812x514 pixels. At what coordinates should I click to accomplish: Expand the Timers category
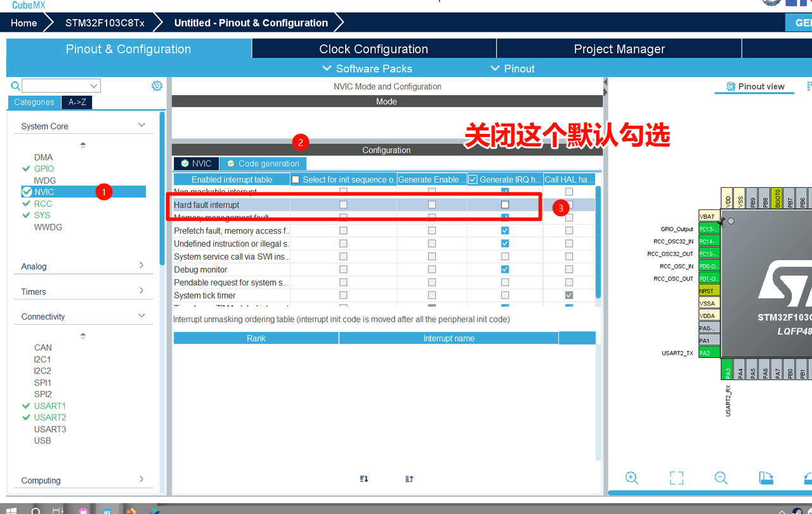coord(141,291)
